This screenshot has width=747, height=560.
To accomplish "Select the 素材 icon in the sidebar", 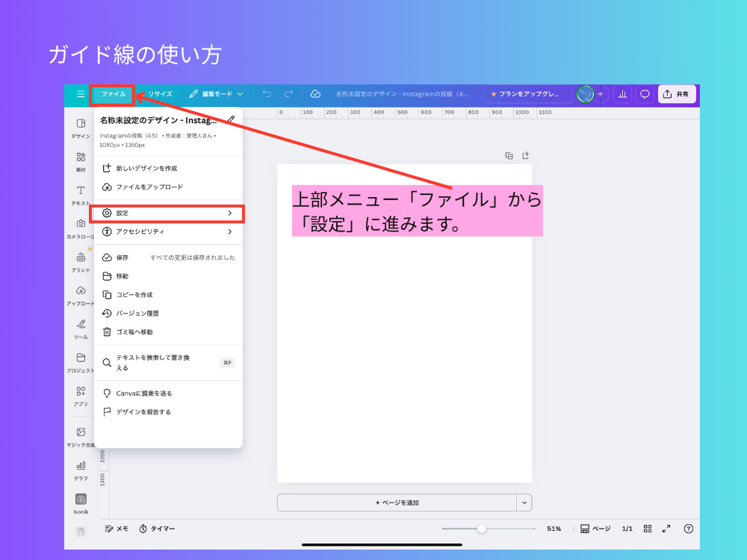I will (80, 161).
